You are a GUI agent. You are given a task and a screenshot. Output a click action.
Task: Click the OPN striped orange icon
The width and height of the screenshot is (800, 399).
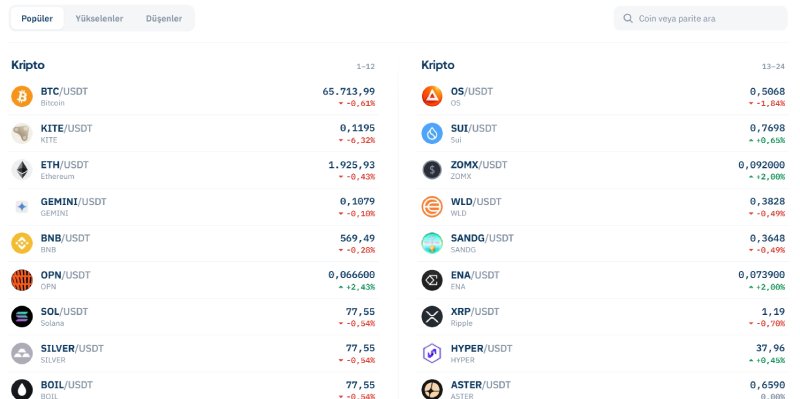click(x=22, y=280)
